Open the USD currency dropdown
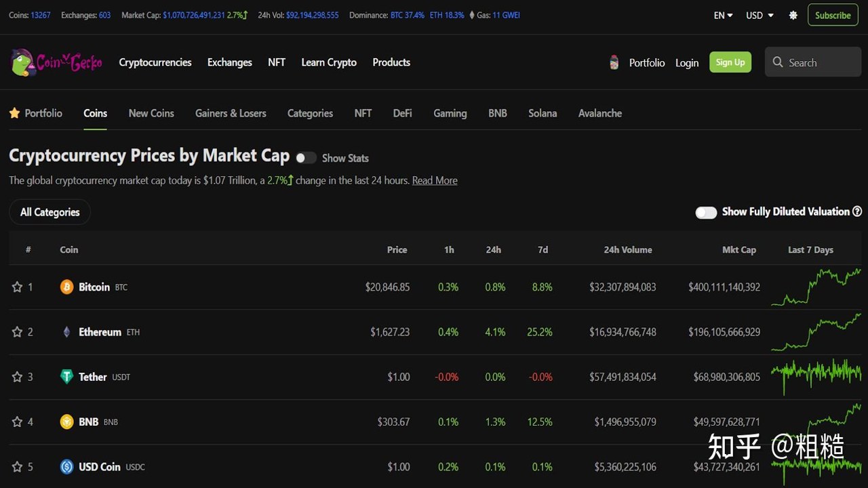Viewport: 868px width, 488px height. click(x=759, y=15)
